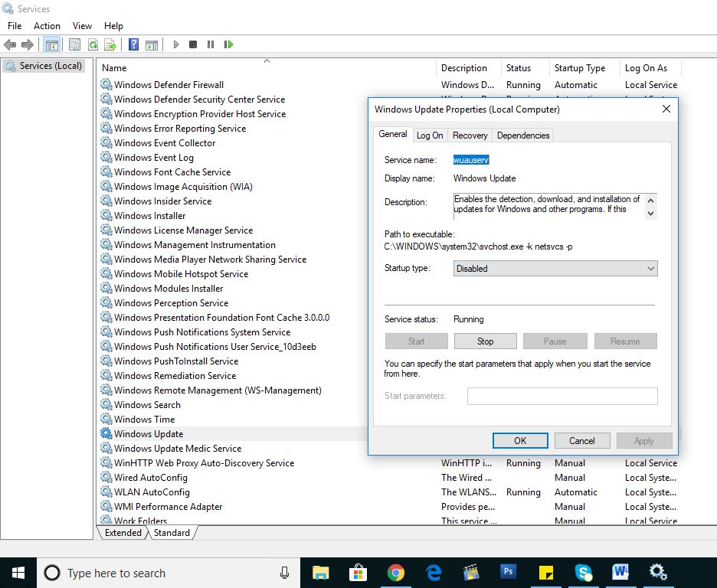Select Windows Update Medic Service row
The height and width of the screenshot is (588, 717).
(178, 449)
